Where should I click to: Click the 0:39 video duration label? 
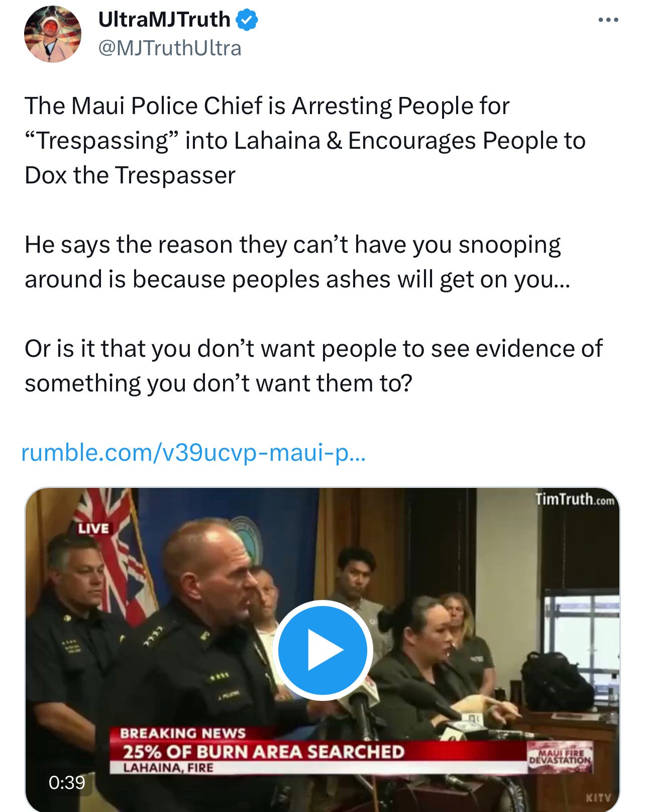point(67,782)
